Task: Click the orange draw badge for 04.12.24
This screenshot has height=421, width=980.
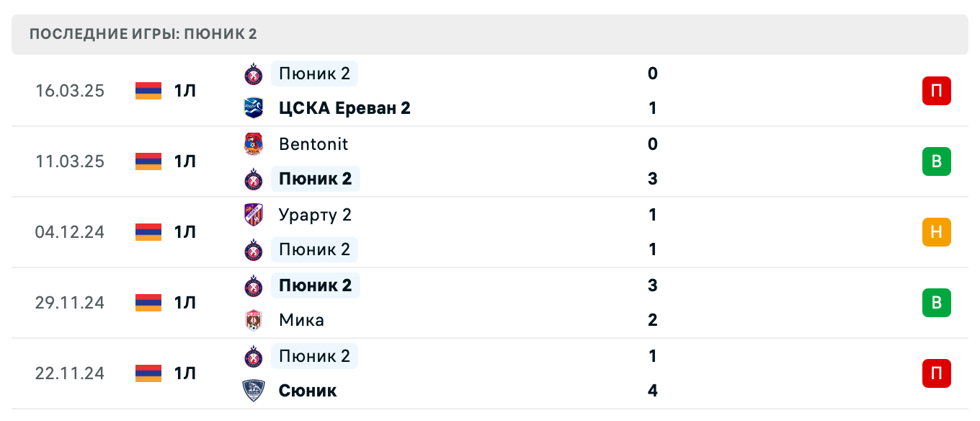Action: (936, 232)
